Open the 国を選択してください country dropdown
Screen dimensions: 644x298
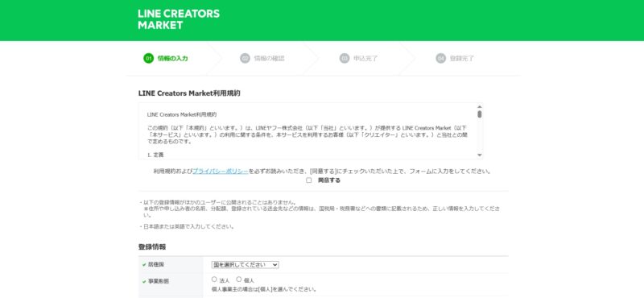[246, 265]
